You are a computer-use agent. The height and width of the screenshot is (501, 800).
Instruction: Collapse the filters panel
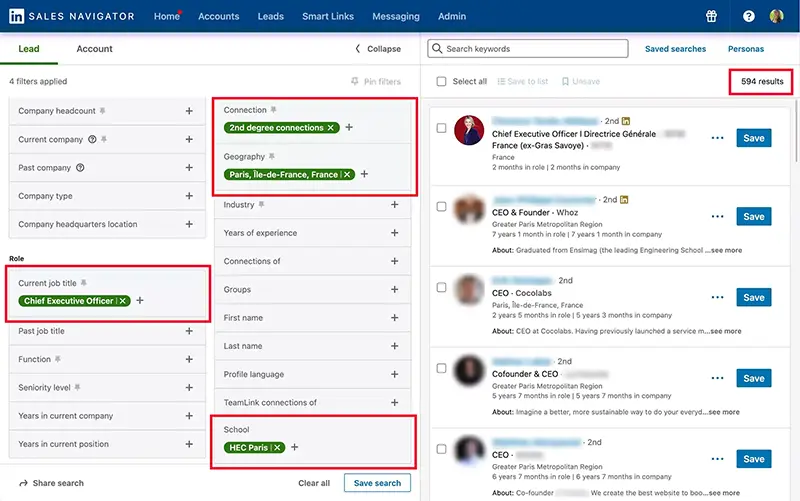(x=378, y=48)
